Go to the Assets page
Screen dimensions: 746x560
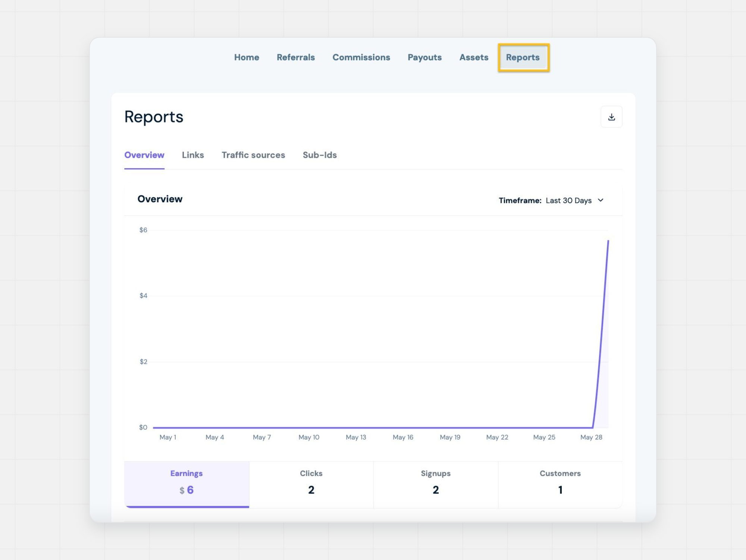point(474,57)
